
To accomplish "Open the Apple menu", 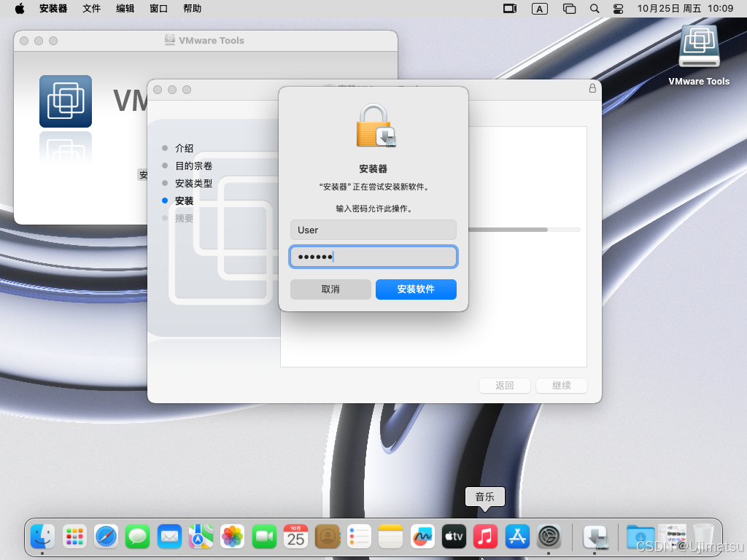I will (20, 9).
